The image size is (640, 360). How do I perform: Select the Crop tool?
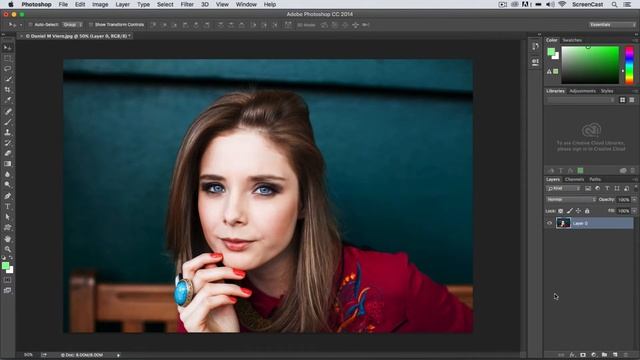(x=7, y=90)
